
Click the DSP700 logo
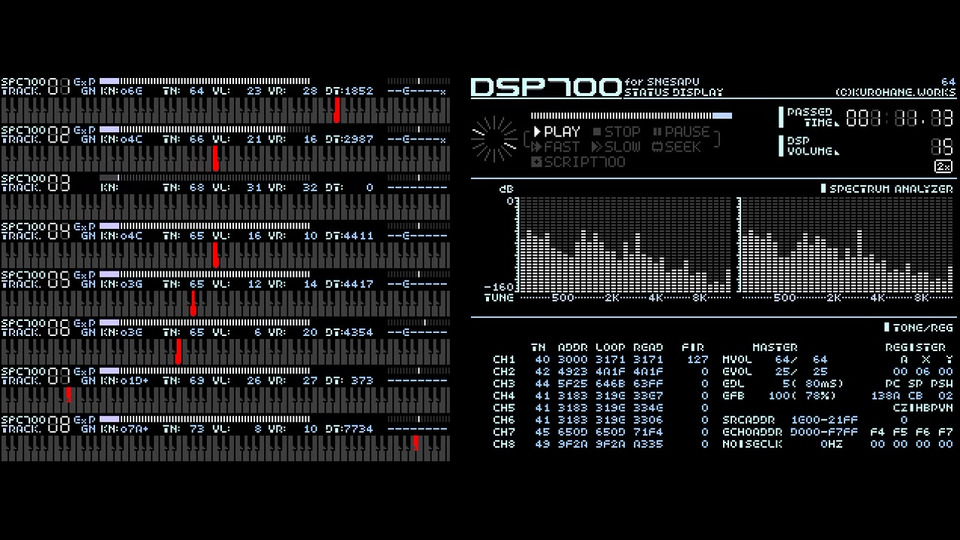[546, 88]
